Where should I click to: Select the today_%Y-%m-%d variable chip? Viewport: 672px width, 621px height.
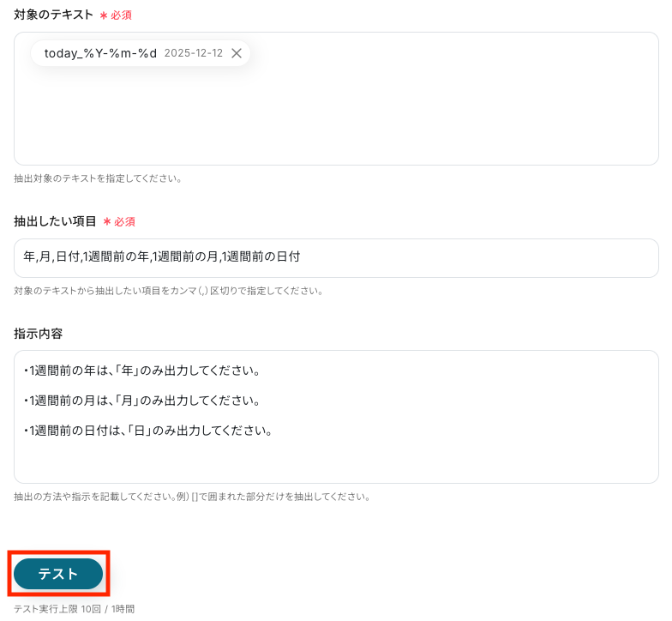(x=141, y=53)
